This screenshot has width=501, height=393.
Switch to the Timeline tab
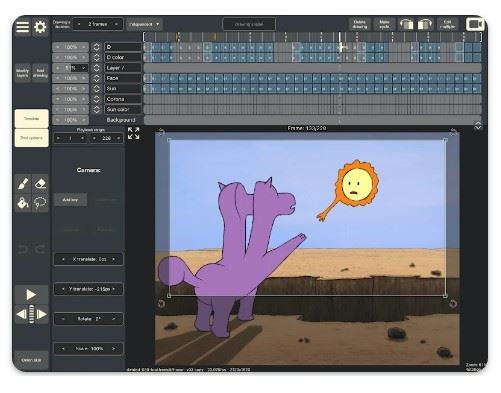tap(32, 119)
